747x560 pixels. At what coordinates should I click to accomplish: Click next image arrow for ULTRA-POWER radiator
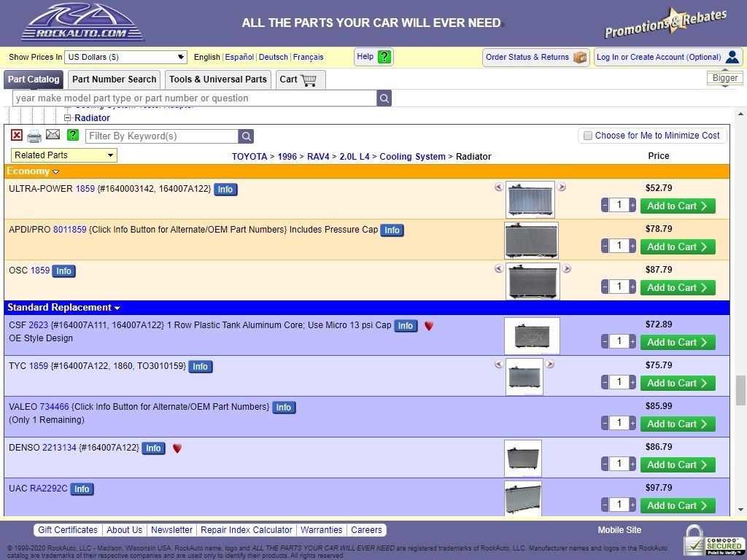(x=562, y=187)
